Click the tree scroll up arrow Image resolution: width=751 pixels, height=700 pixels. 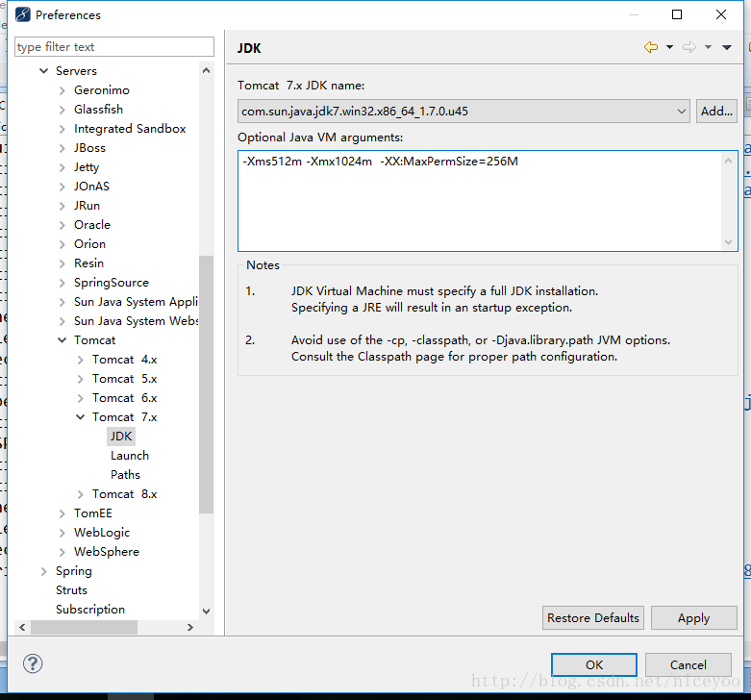pyautogui.click(x=207, y=70)
